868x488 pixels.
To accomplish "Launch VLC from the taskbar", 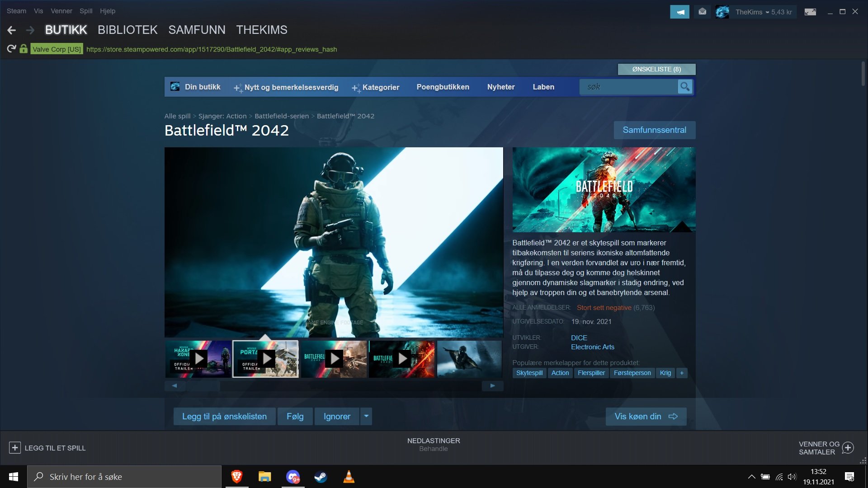I will 349,477.
